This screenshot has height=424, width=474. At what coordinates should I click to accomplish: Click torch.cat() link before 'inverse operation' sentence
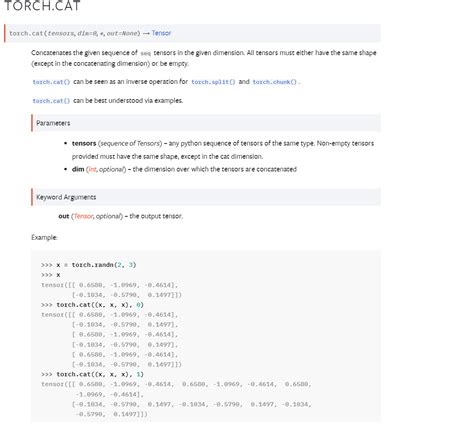point(51,82)
